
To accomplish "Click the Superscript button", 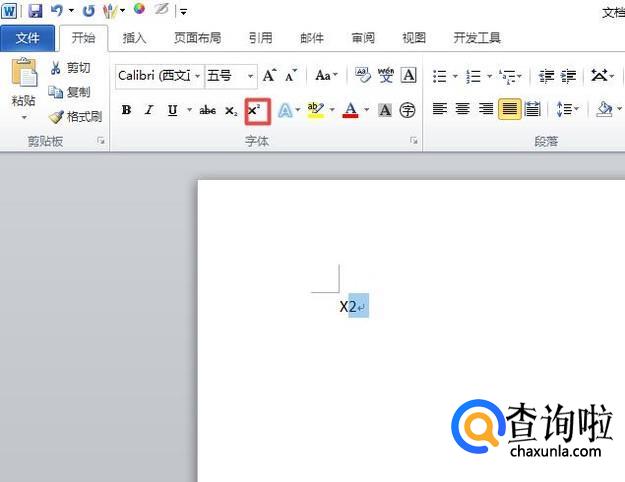I will pyautogui.click(x=257, y=110).
